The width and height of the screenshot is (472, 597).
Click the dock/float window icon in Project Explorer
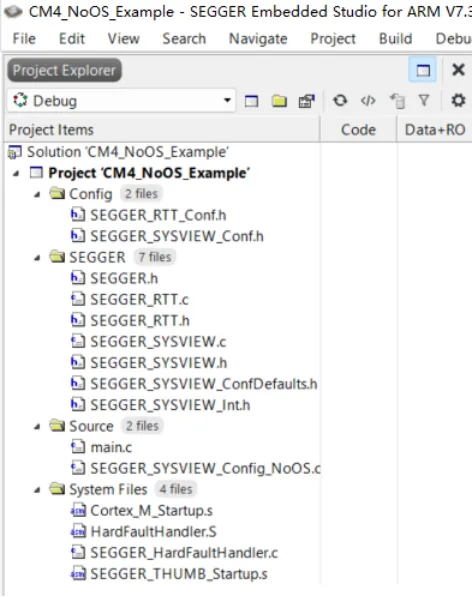click(x=423, y=70)
